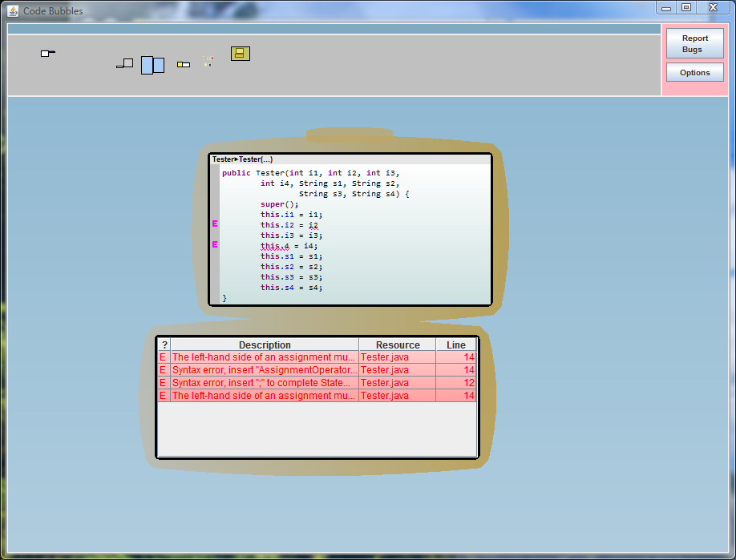This screenshot has width=736, height=560.
Task: Click the tiny colored icons cluster in overview
Action: coord(208,61)
